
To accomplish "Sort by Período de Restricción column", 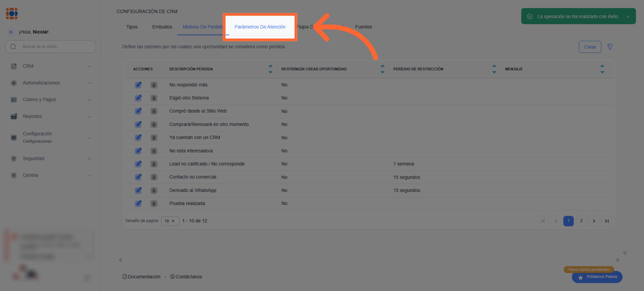I will (494, 69).
